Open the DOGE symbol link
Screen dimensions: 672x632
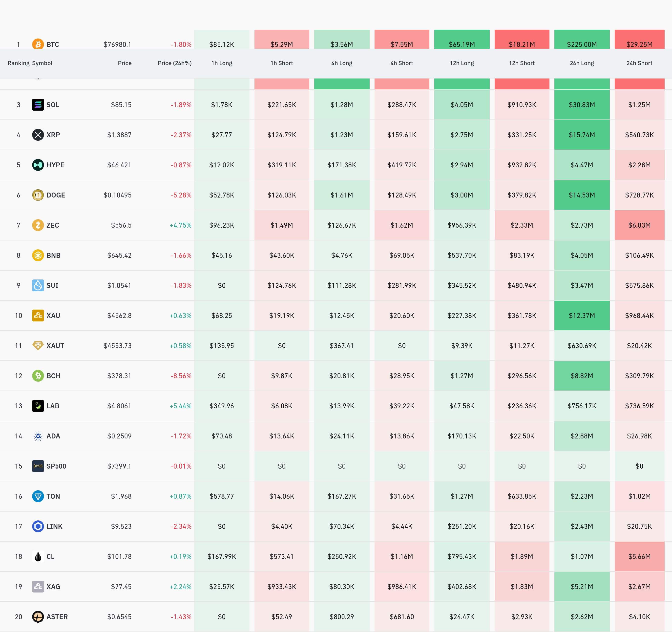pyautogui.click(x=56, y=195)
